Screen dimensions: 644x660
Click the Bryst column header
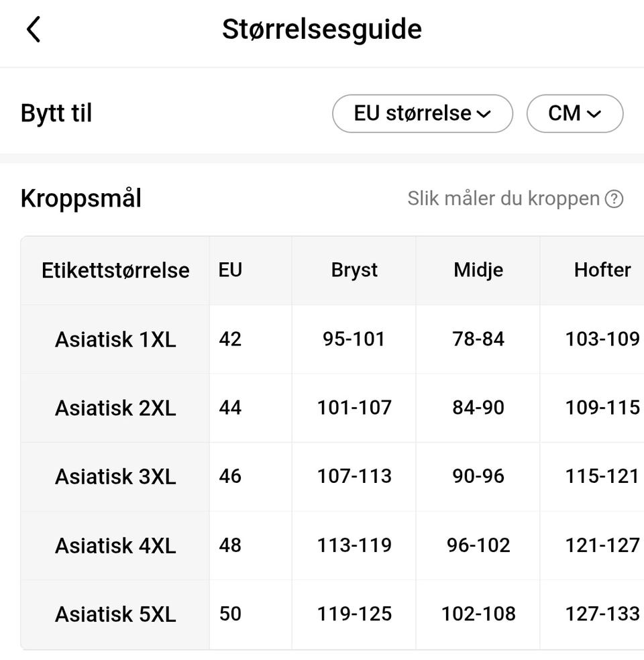click(354, 270)
